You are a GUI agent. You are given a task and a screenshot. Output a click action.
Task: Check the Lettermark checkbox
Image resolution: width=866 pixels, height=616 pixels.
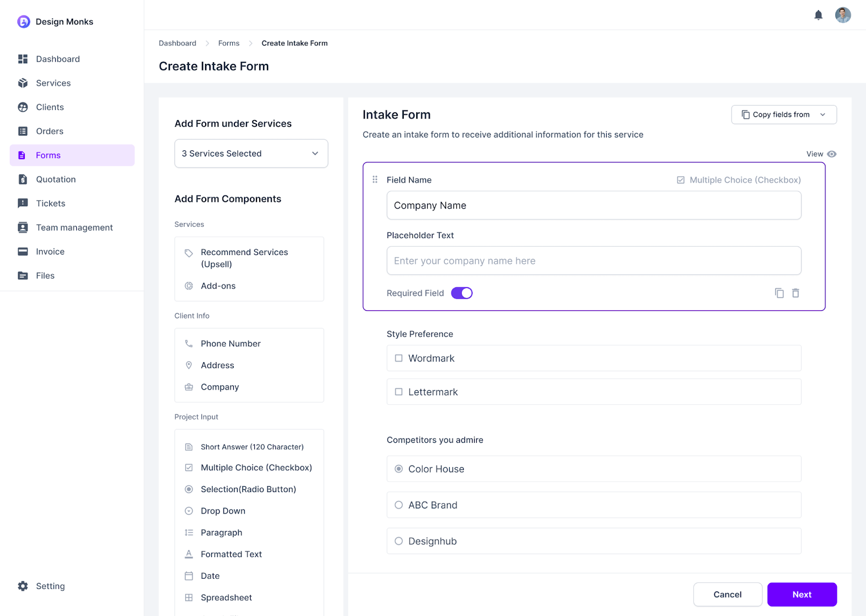[399, 392]
